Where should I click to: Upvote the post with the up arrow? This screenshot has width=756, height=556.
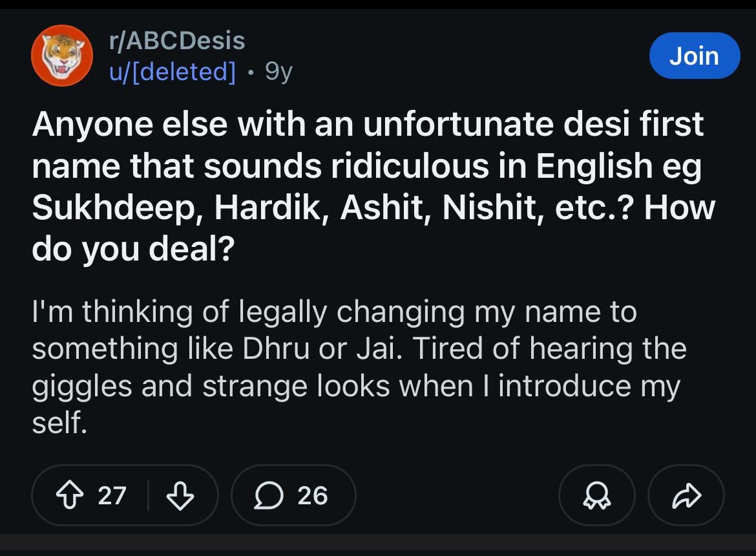[x=70, y=495]
